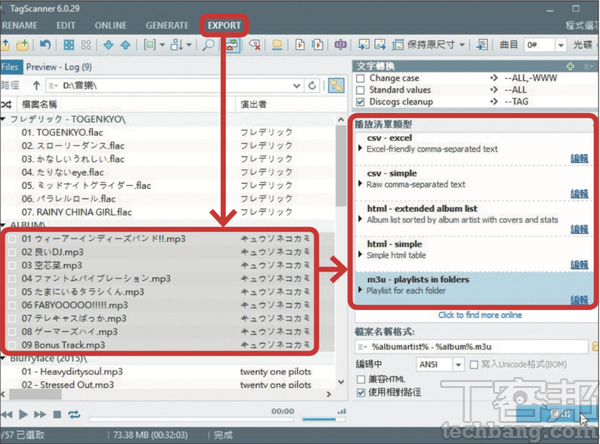
Task: Click Click to find more online link
Action: (x=480, y=315)
